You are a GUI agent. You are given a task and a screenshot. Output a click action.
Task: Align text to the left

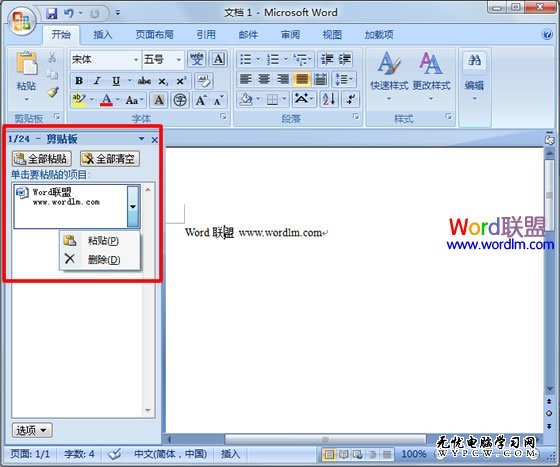[x=246, y=79]
